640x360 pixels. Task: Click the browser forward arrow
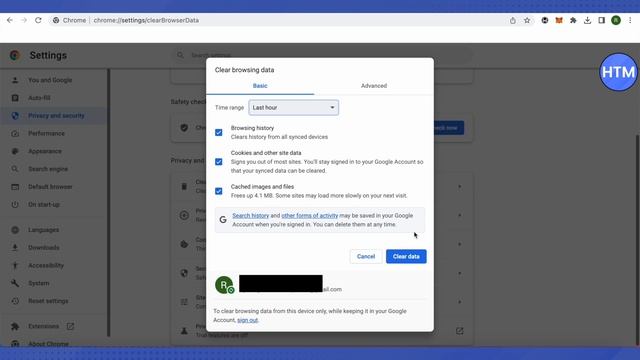click(24, 20)
